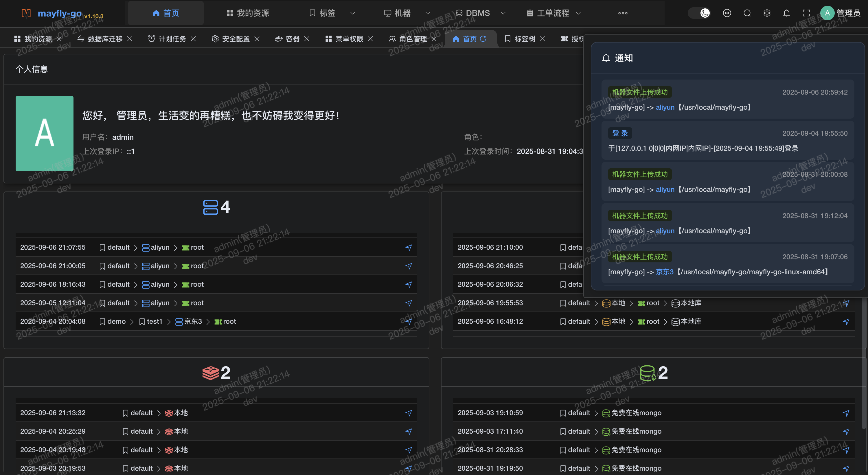Toggle the dark mode switch

(x=699, y=13)
